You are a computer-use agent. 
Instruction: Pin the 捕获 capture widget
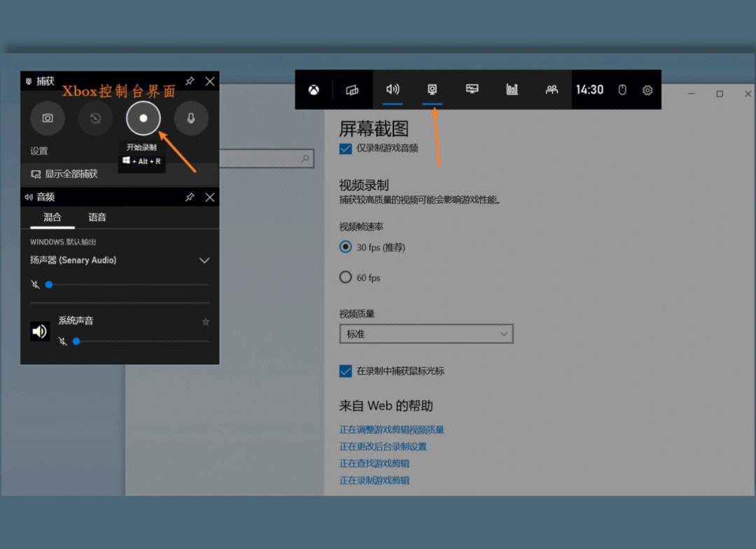click(x=190, y=81)
